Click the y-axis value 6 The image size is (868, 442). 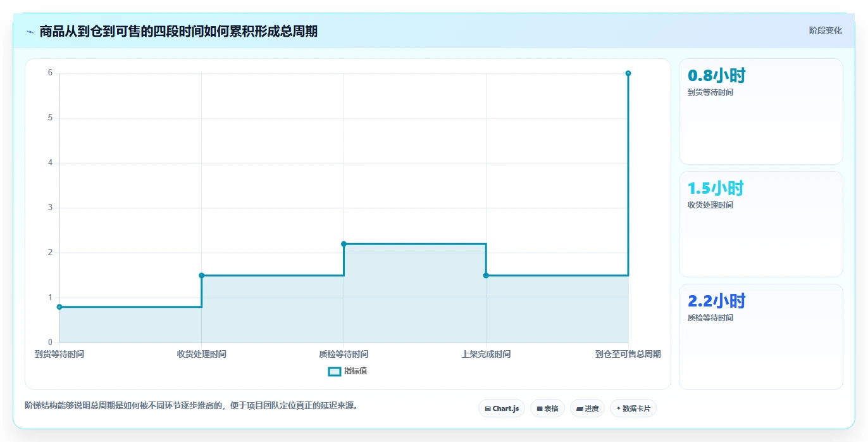[x=50, y=73]
